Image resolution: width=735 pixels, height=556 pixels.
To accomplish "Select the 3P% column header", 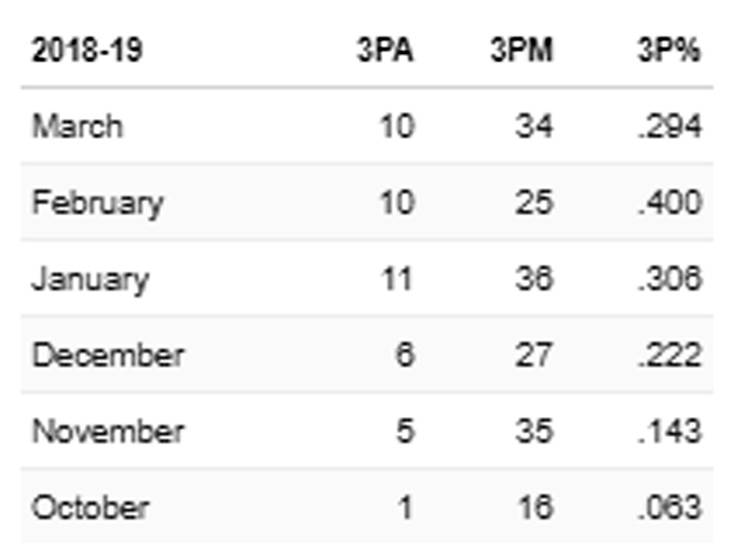I will [669, 52].
